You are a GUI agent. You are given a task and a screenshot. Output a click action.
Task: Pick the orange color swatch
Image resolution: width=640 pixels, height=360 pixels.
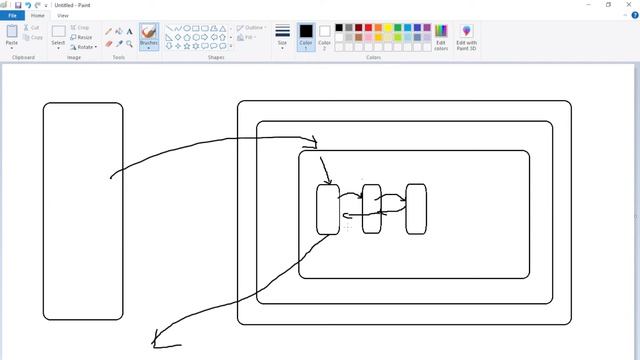378,27
